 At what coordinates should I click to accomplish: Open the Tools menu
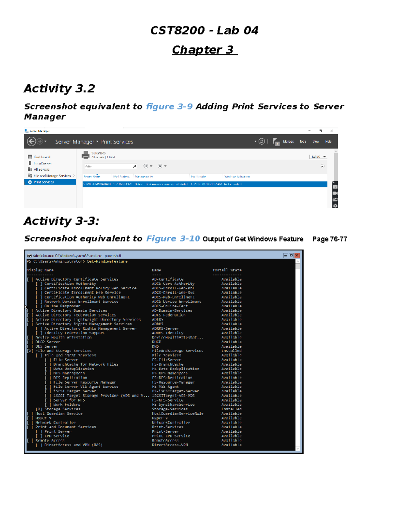point(303,141)
